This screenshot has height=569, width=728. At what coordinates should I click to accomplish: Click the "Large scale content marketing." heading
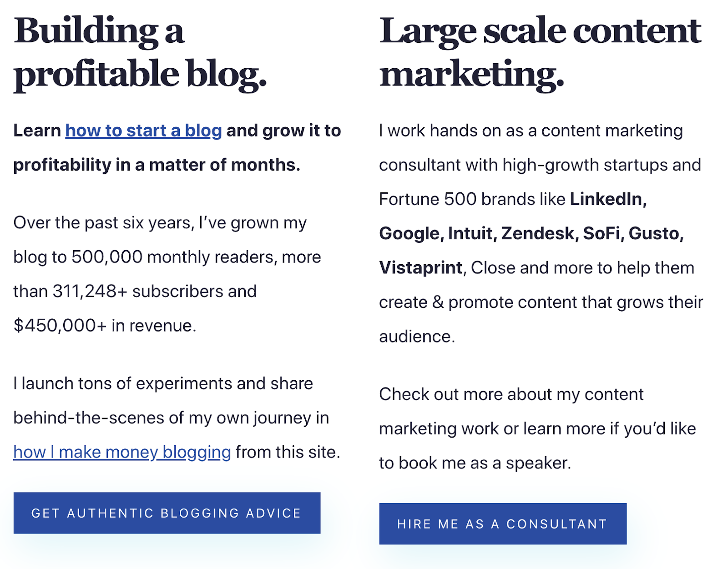pyautogui.click(x=540, y=52)
